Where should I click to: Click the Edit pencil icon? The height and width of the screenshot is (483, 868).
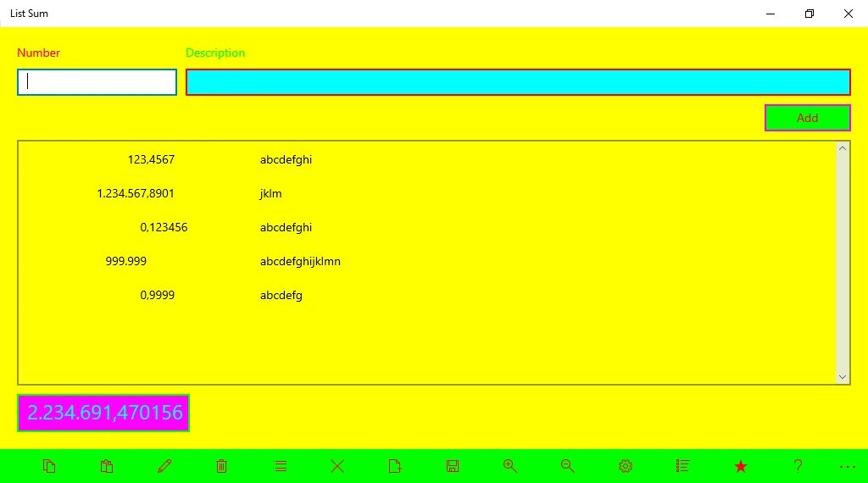pyautogui.click(x=164, y=466)
